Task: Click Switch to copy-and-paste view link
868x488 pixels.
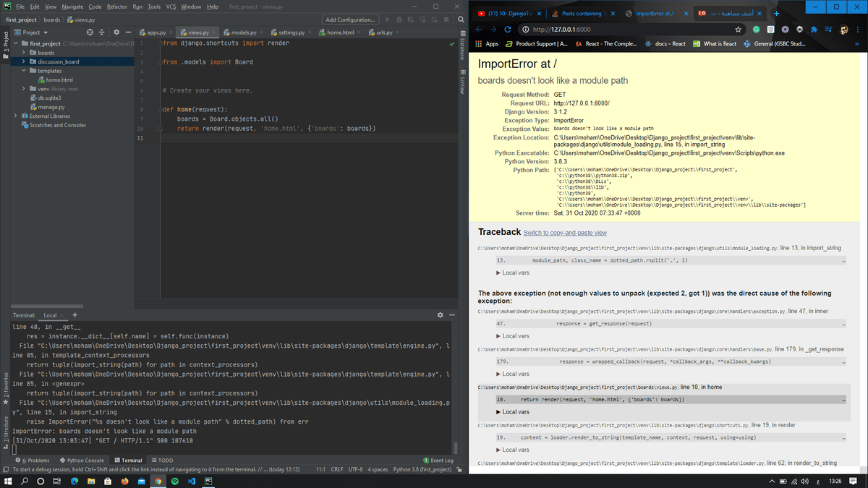Action: (565, 233)
